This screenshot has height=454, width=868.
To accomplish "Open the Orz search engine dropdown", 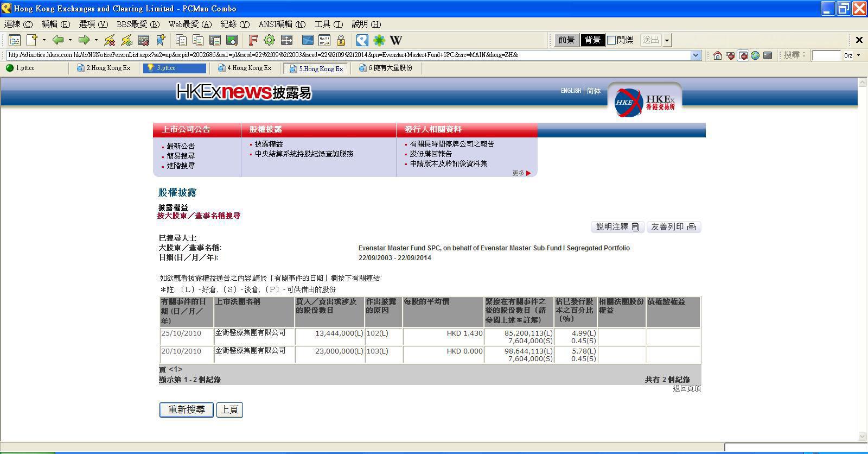I will click(x=858, y=55).
